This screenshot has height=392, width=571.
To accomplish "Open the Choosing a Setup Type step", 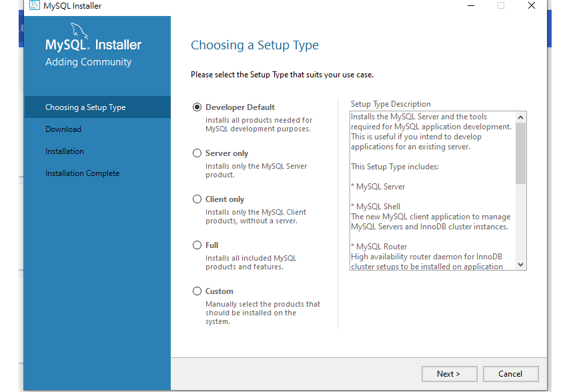I will 97,107.
